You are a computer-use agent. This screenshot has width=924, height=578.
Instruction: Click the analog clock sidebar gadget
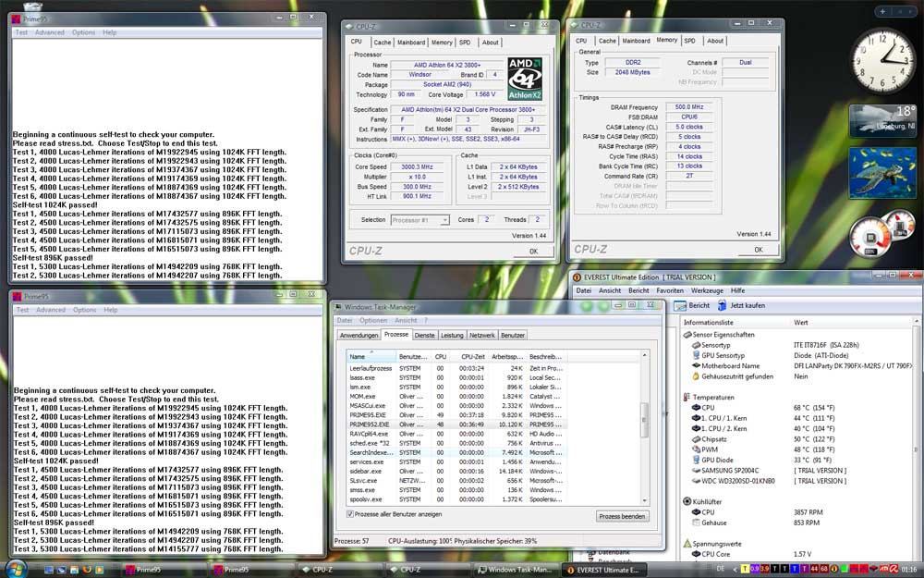[882, 60]
